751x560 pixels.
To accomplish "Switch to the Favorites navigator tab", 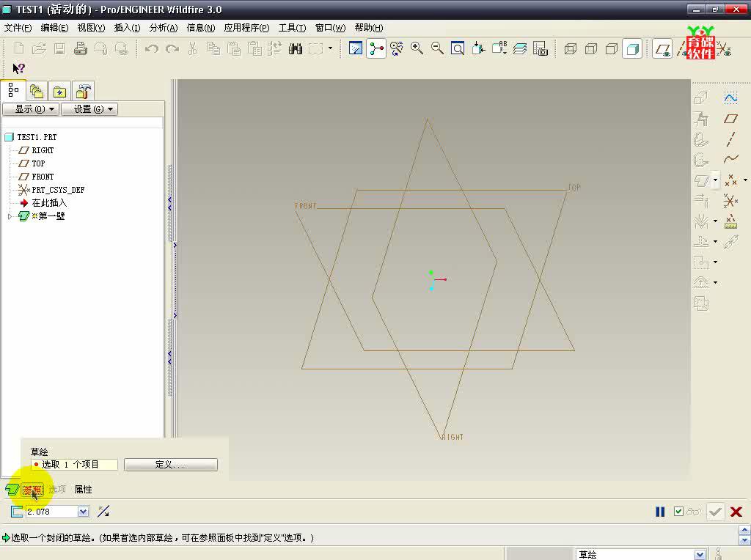I will [x=59, y=91].
